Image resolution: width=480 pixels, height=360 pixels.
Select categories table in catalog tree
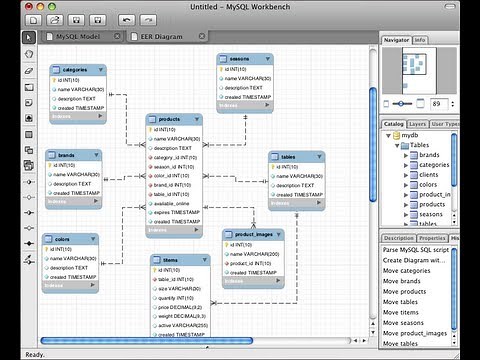coord(434,165)
